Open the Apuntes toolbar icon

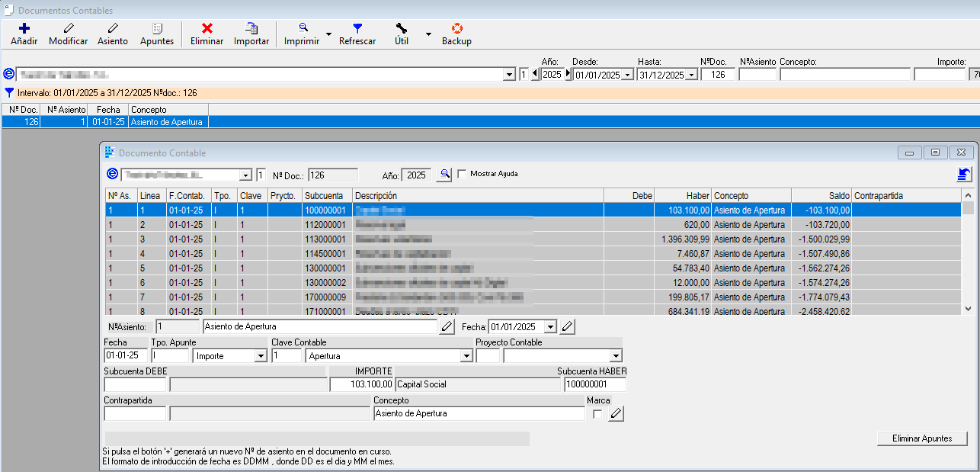click(x=157, y=28)
